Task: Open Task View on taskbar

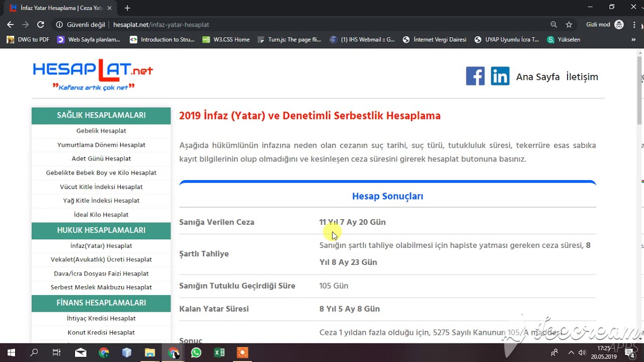Action: pos(57,352)
